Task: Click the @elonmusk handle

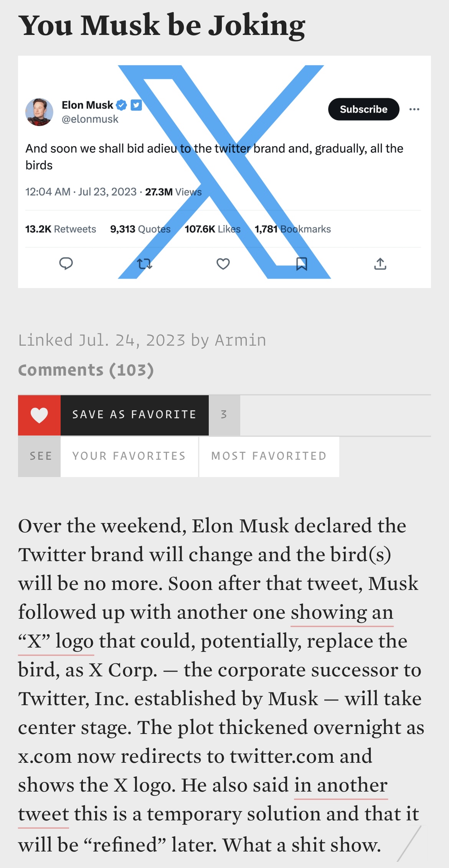Action: (x=90, y=119)
